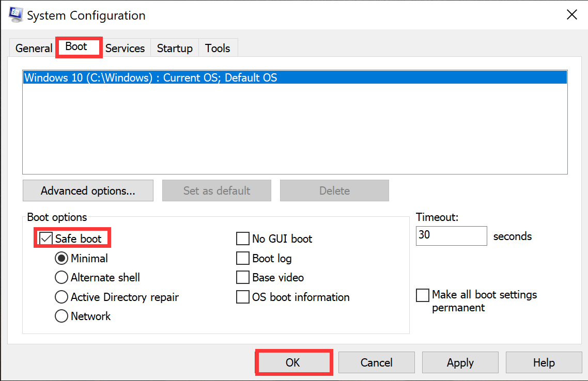588x381 pixels.
Task: Switch to the Tools tab
Action: [218, 48]
